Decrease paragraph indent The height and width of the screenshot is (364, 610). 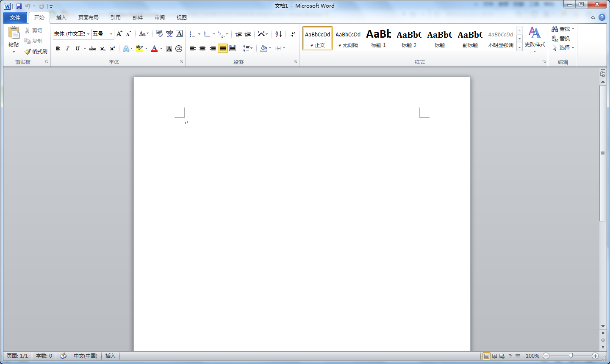click(x=238, y=34)
